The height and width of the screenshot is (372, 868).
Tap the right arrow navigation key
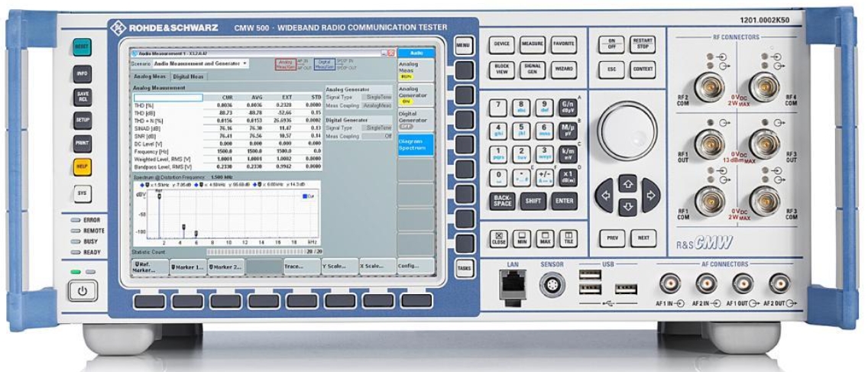(x=650, y=196)
